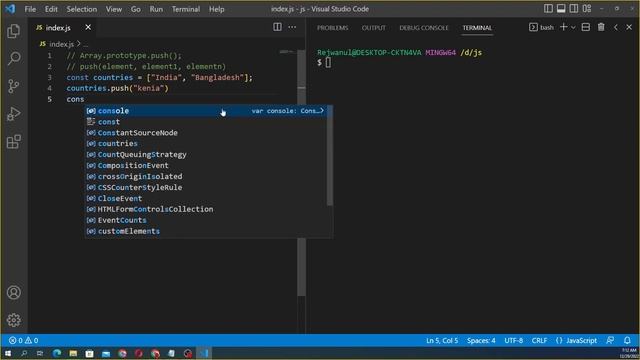640x360 pixels.
Task: Open the File menu
Action: pos(30,9)
